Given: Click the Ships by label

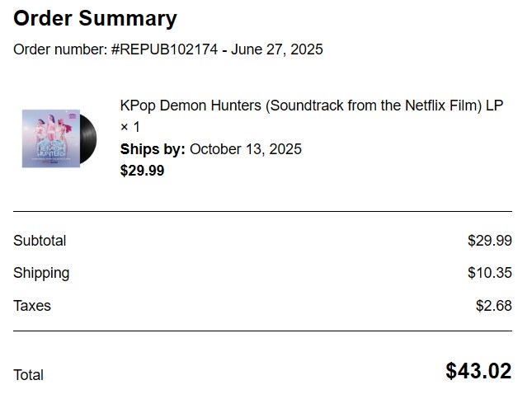Looking at the screenshot, I should (x=153, y=149).
